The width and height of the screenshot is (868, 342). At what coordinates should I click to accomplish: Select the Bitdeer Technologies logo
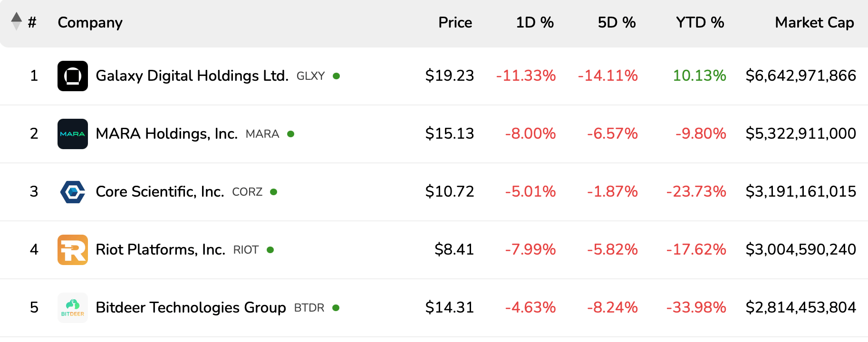pos(72,307)
